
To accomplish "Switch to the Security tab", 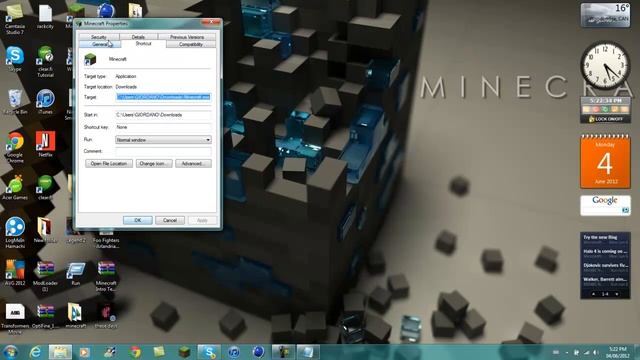I will [99, 37].
